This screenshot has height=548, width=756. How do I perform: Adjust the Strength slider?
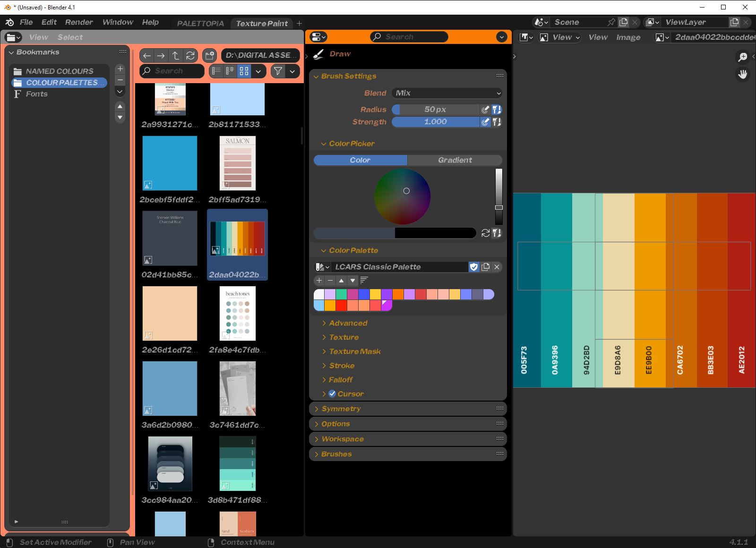pos(435,122)
